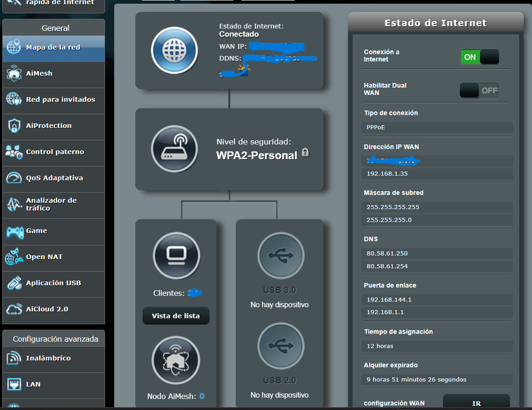532x410 pixels.
Task: Click the Internet globe status icon
Action: click(x=174, y=50)
